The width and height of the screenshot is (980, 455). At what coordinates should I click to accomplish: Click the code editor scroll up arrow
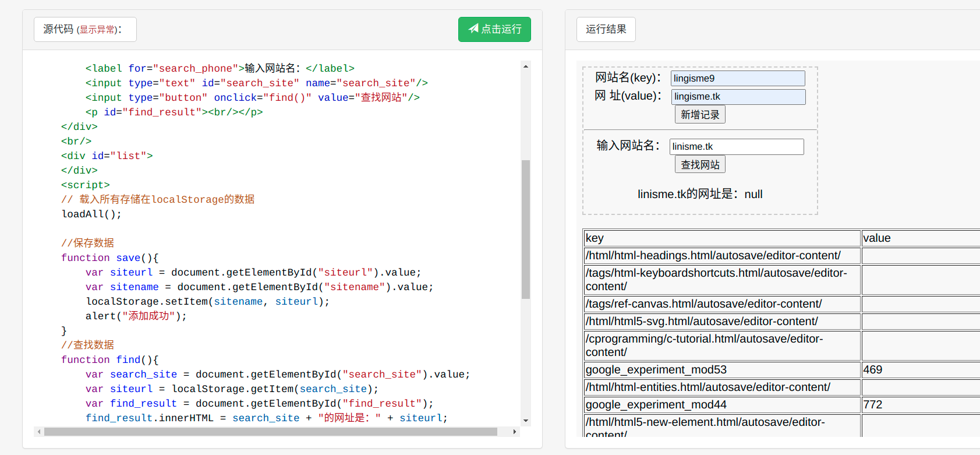(x=526, y=66)
